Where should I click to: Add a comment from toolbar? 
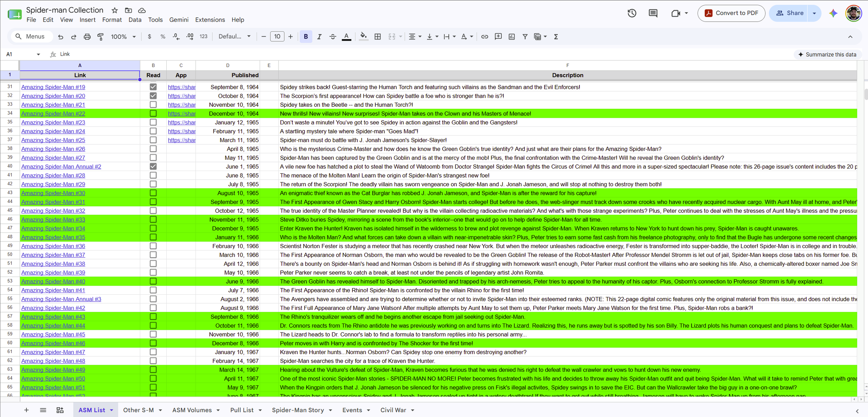pos(498,36)
